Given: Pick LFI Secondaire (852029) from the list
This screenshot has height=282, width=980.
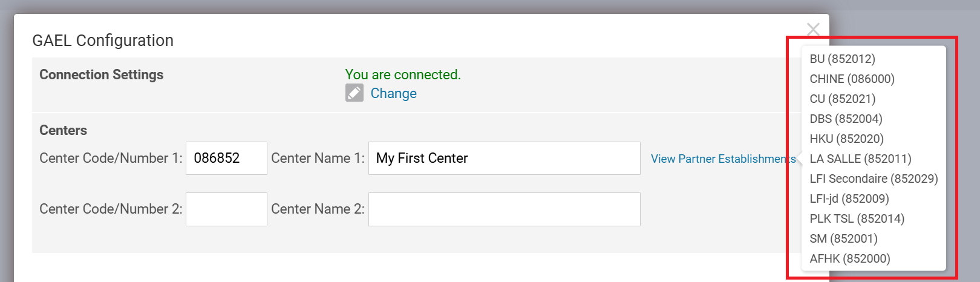Looking at the screenshot, I should click(x=874, y=179).
